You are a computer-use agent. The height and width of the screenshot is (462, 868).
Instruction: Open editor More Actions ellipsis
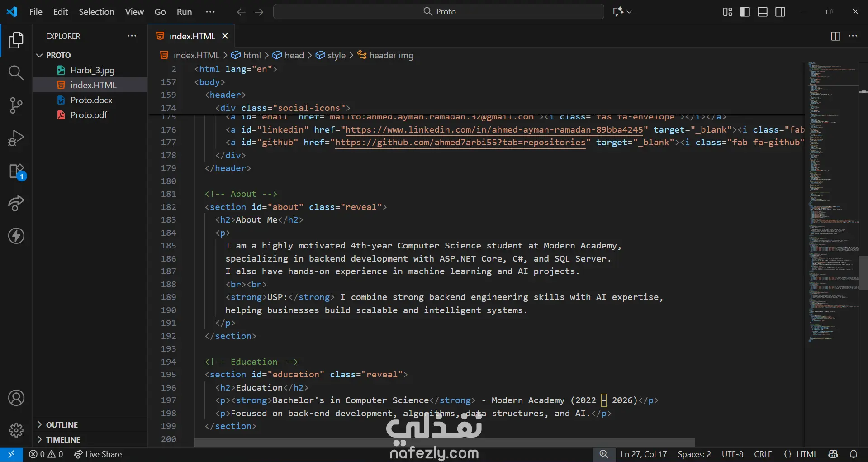pyautogui.click(x=853, y=36)
